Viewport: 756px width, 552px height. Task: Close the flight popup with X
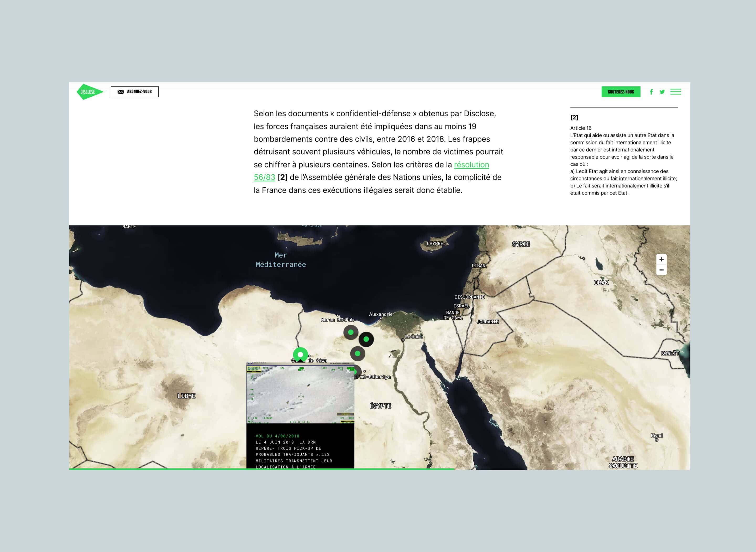(348, 371)
